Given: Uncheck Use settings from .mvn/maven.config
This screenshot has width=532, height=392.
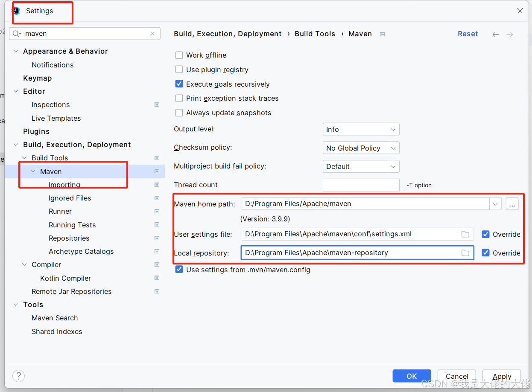Looking at the screenshot, I should 179,270.
